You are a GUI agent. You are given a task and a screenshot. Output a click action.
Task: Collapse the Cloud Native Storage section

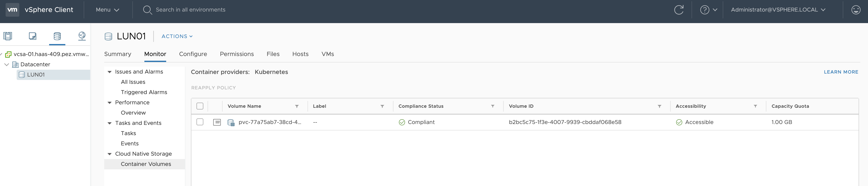click(x=110, y=154)
